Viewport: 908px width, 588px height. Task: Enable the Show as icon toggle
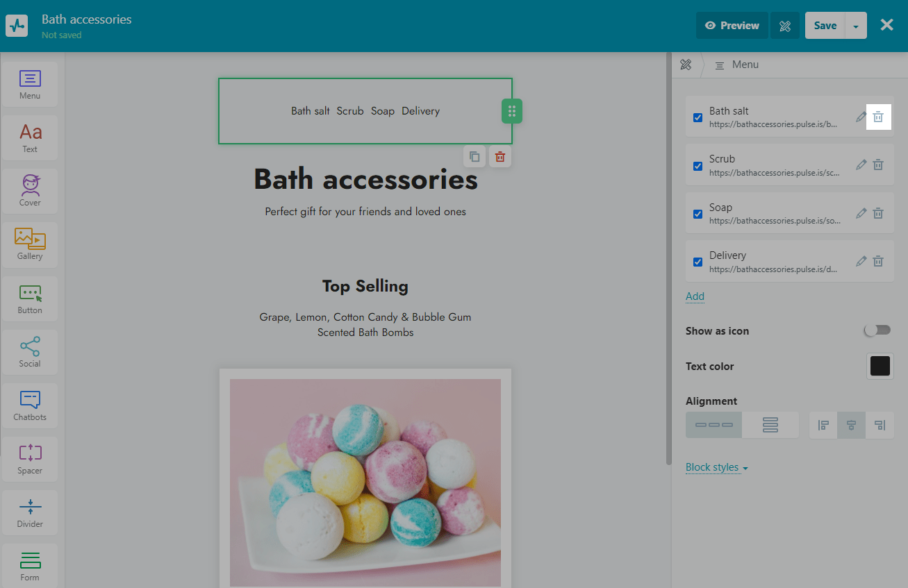(877, 330)
